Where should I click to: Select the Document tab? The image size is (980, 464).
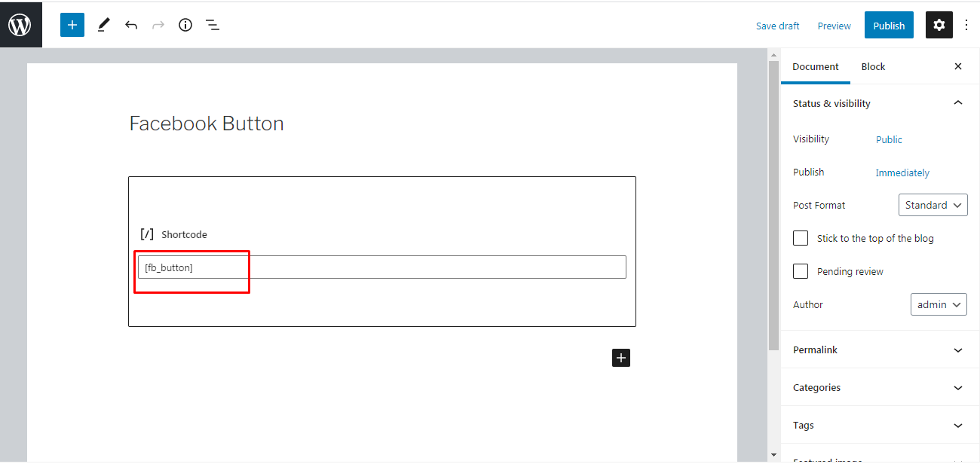816,66
